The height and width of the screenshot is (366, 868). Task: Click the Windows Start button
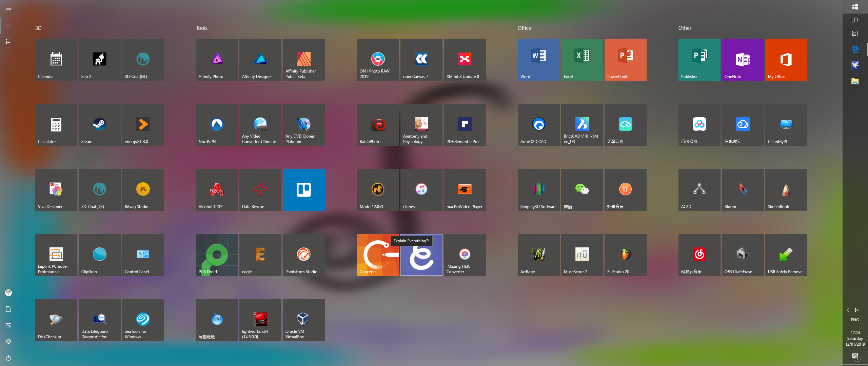pyautogui.click(x=855, y=7)
